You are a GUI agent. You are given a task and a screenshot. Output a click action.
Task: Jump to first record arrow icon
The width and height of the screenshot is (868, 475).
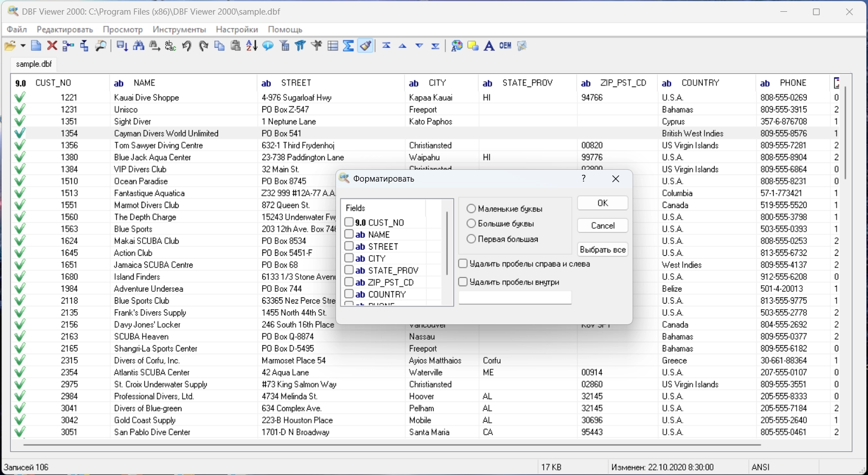point(386,46)
